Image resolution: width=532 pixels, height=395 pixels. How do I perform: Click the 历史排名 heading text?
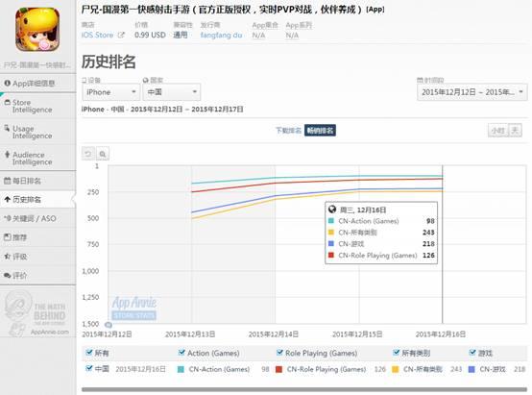point(109,62)
